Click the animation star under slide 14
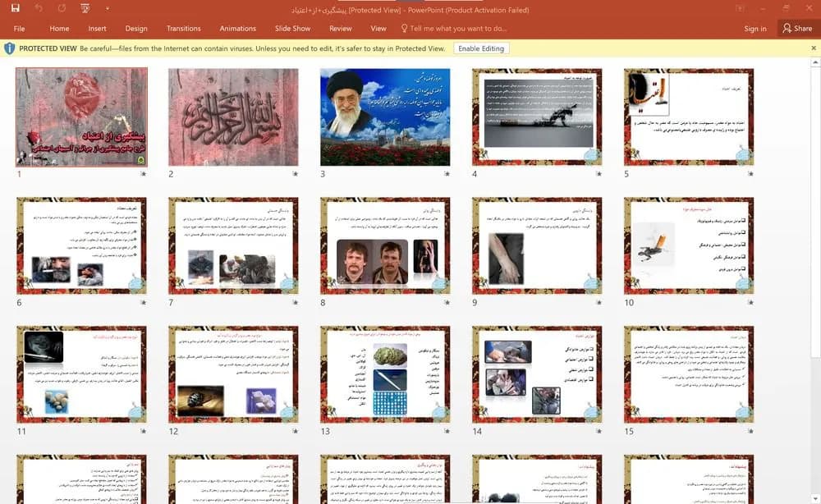 [x=599, y=431]
